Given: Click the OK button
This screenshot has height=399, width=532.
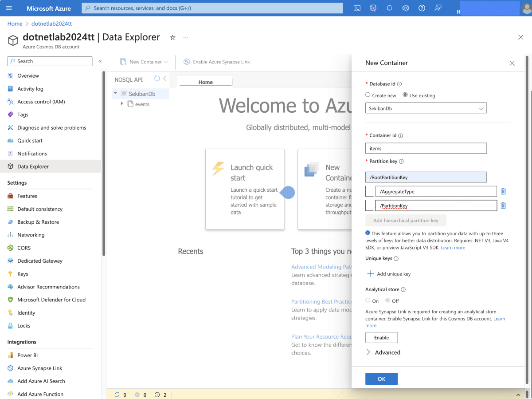Looking at the screenshot, I should point(381,379).
